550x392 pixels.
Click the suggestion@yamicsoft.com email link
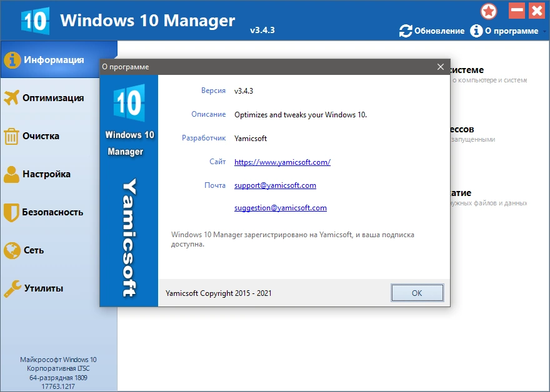click(x=280, y=208)
